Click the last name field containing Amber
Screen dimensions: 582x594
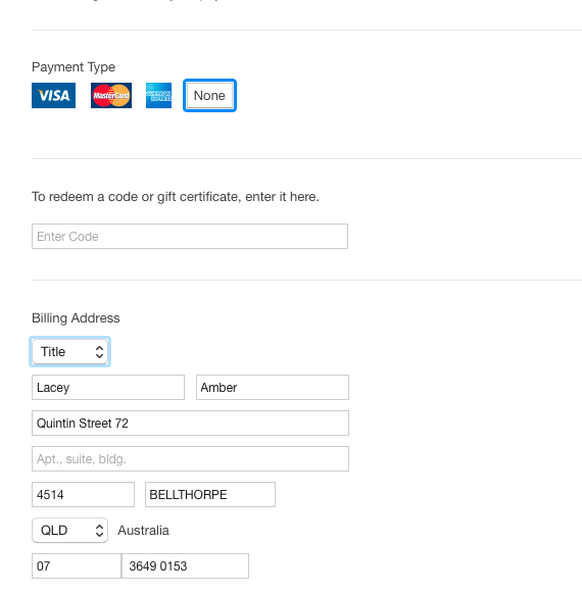[x=272, y=387]
